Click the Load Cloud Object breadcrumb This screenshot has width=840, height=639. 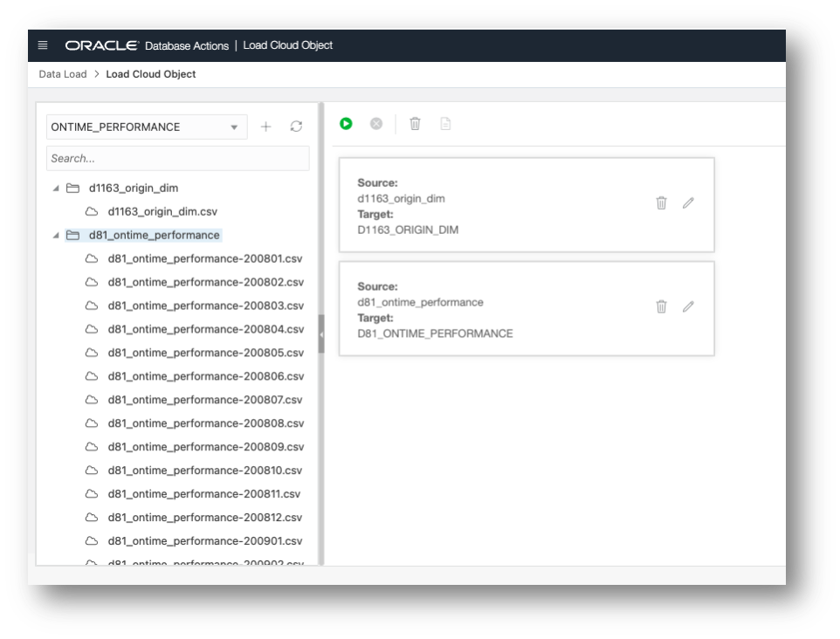tap(150, 74)
